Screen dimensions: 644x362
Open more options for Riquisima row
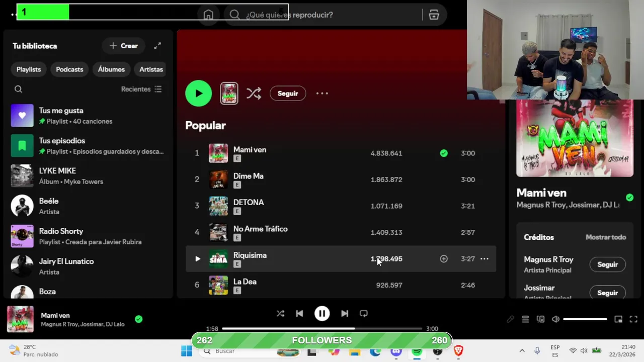pyautogui.click(x=484, y=259)
